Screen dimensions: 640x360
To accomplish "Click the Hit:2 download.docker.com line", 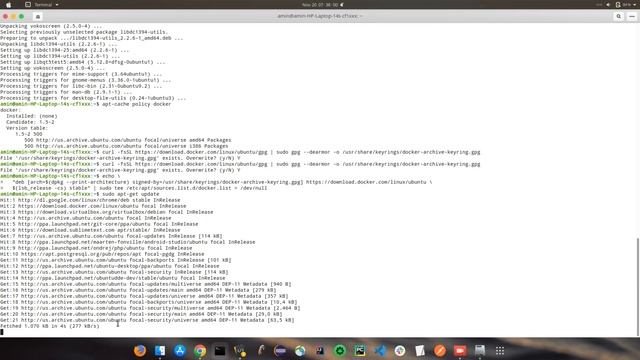I will pos(93,206).
